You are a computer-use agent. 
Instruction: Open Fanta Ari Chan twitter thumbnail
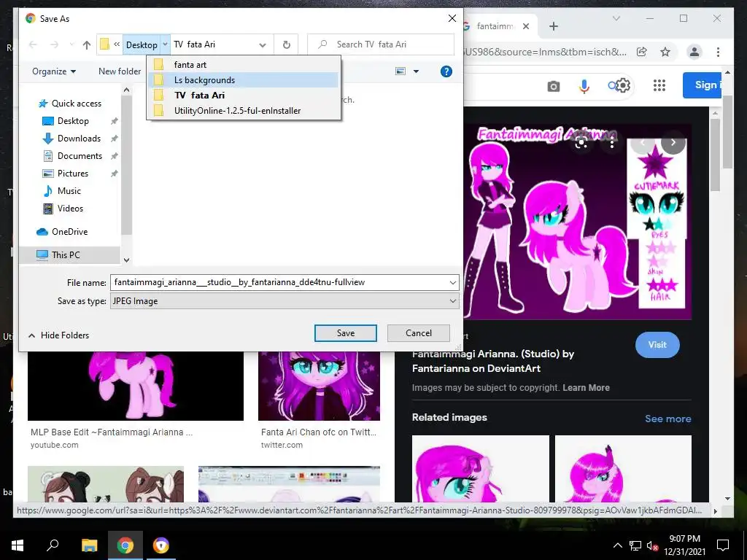click(x=320, y=386)
